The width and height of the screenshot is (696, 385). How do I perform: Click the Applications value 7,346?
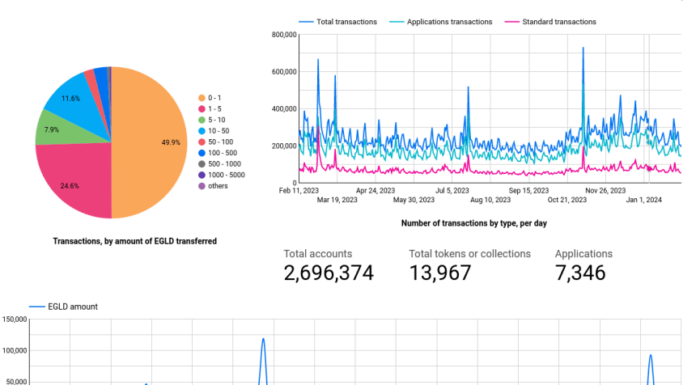tap(580, 273)
